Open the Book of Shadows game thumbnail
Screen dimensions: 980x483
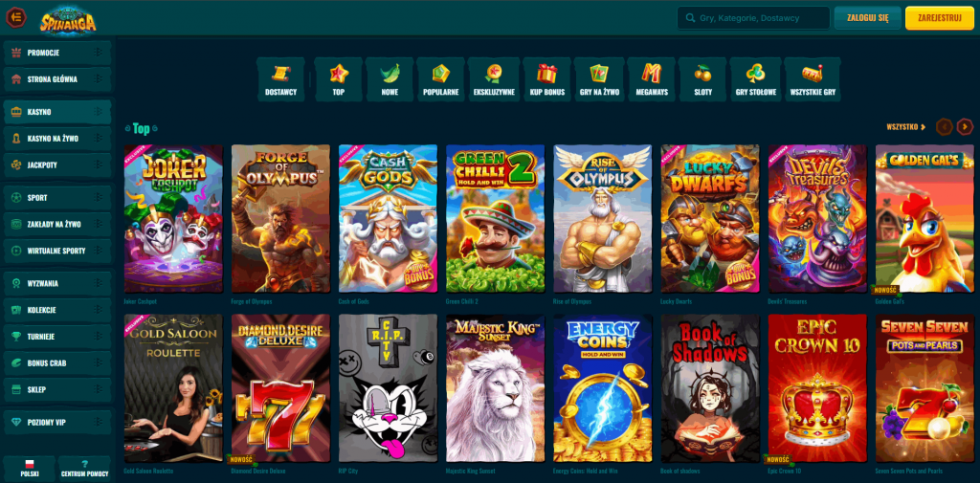point(710,388)
